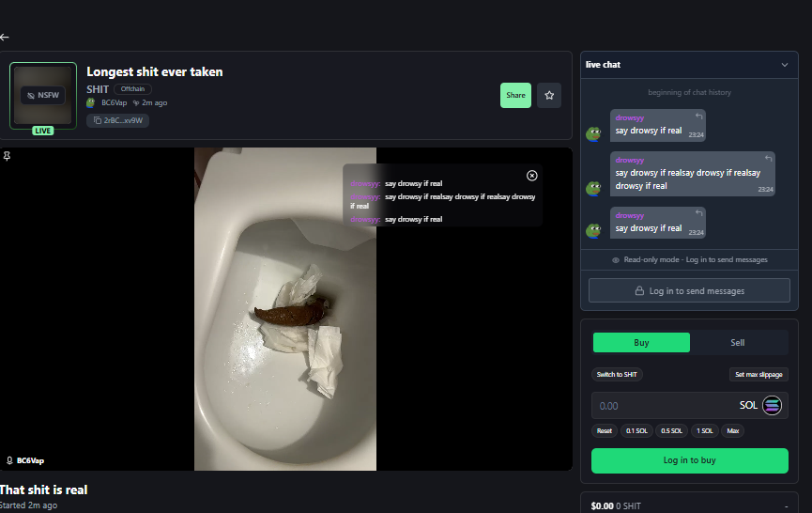Set amount to Max
Viewport: 812px width, 513px height.
pos(733,430)
